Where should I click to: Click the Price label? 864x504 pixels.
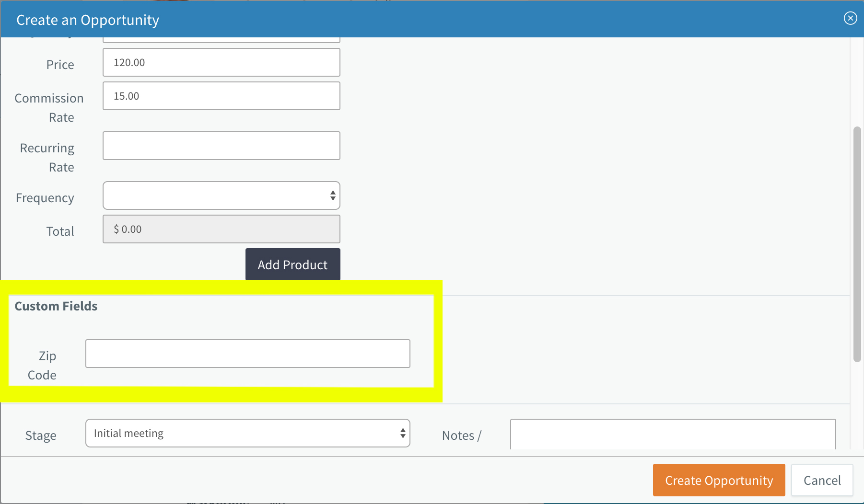[x=60, y=65]
